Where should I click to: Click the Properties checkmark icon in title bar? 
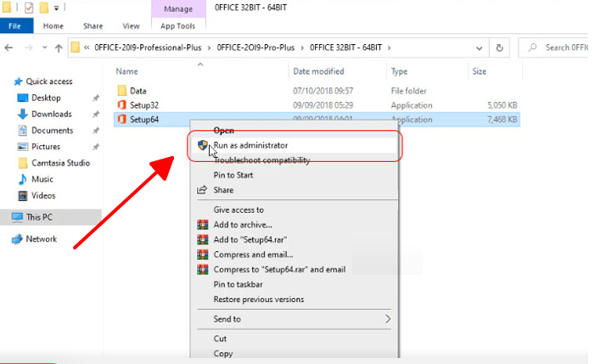(29, 8)
